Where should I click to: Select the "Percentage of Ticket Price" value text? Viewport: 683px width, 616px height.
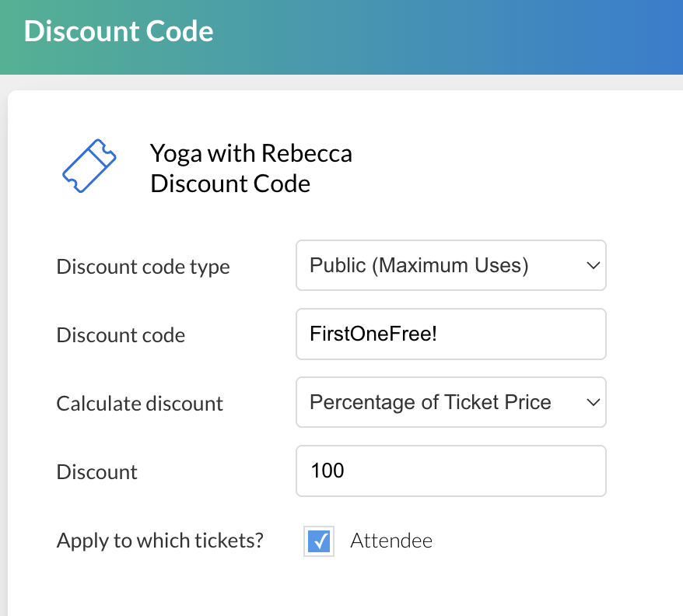pyautogui.click(x=430, y=403)
